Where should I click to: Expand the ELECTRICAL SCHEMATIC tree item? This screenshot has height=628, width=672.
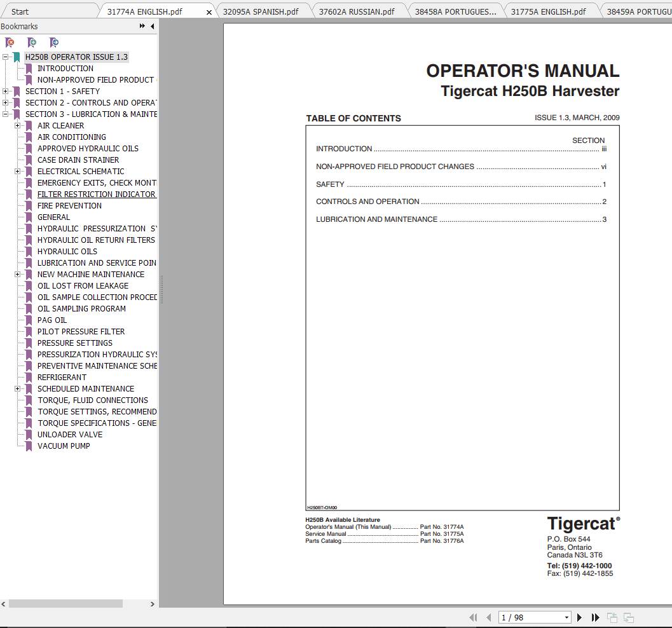17,171
